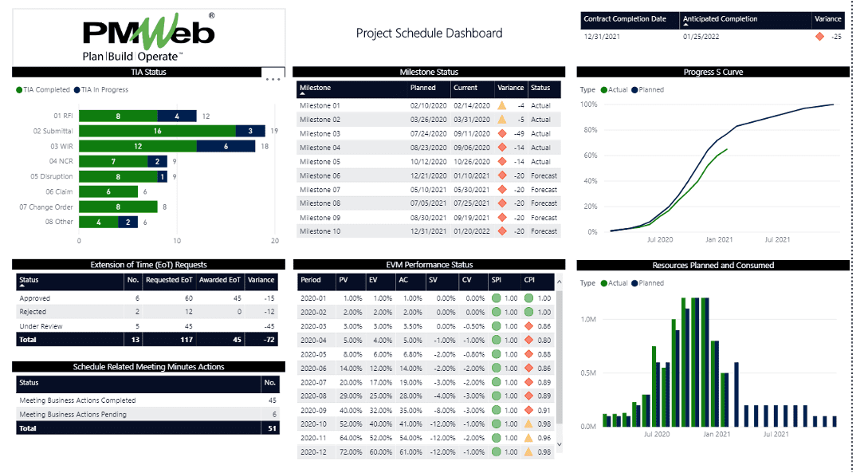The width and height of the screenshot is (868, 473).
Task: Click the green SPI circle for period 2020-01
Action: tap(497, 298)
